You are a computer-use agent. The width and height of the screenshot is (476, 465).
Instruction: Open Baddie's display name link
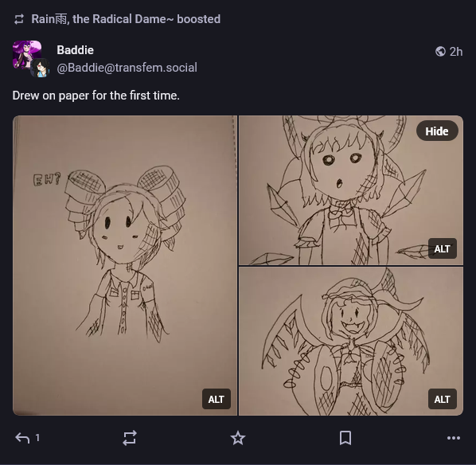pyautogui.click(x=75, y=50)
